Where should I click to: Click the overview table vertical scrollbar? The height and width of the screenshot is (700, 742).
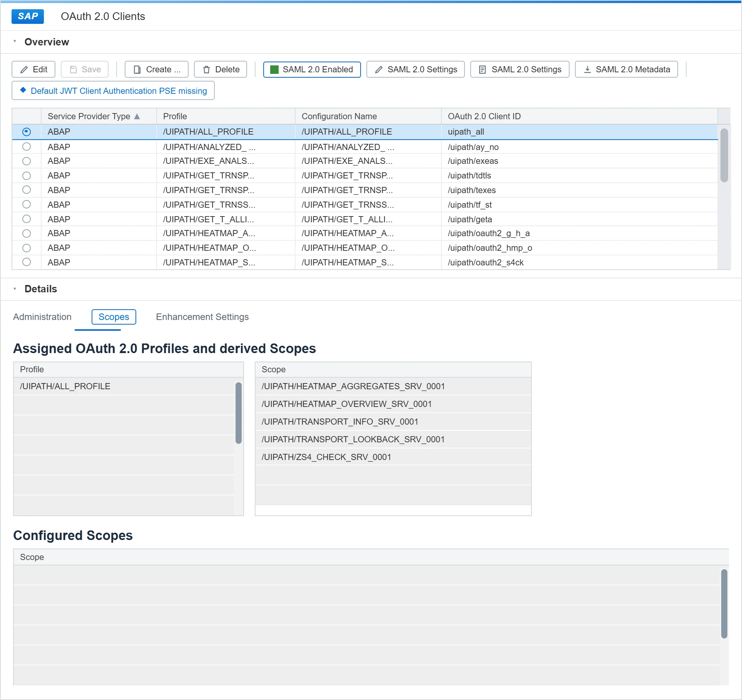724,155
